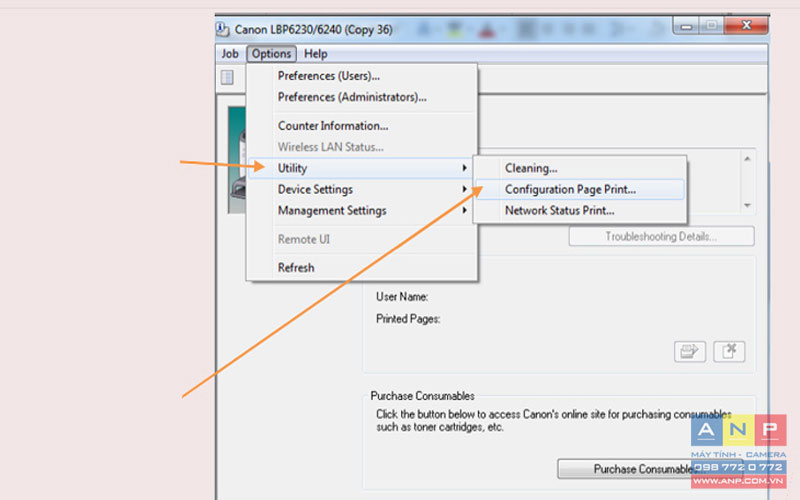Click the 'Printed Pages:' label
The width and height of the screenshot is (800, 500).
click(x=408, y=319)
